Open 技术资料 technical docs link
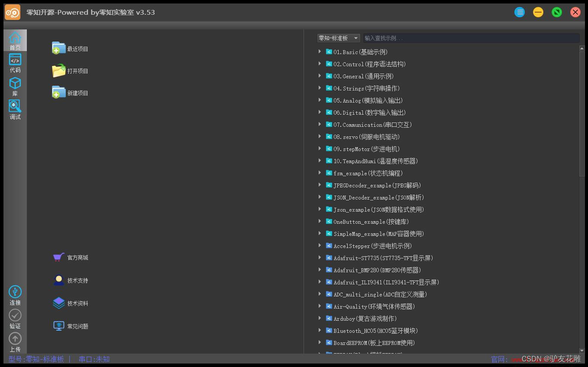 point(78,303)
